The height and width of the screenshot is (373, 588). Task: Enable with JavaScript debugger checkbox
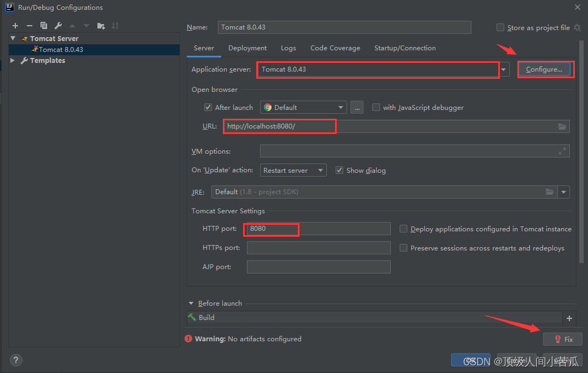coord(376,108)
